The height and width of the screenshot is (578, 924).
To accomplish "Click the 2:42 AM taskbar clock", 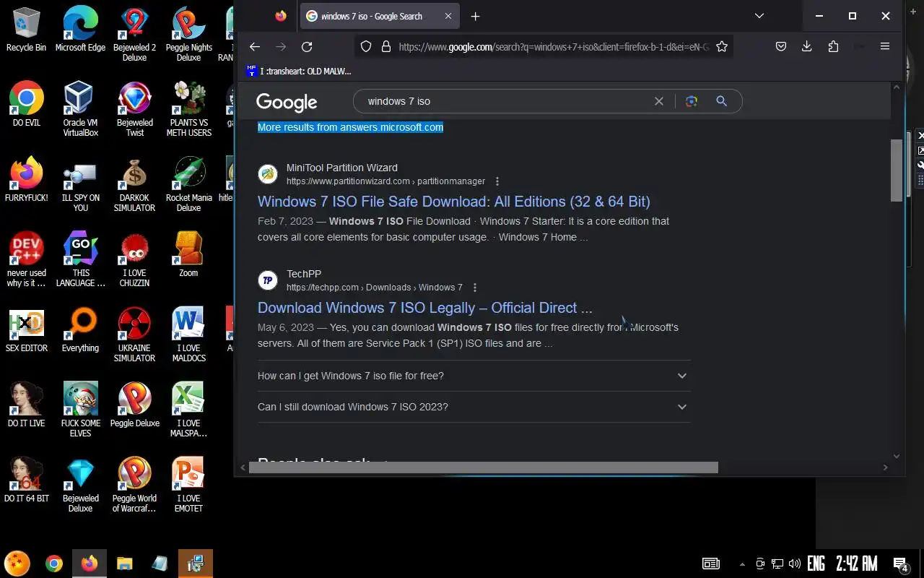I will click(856, 564).
